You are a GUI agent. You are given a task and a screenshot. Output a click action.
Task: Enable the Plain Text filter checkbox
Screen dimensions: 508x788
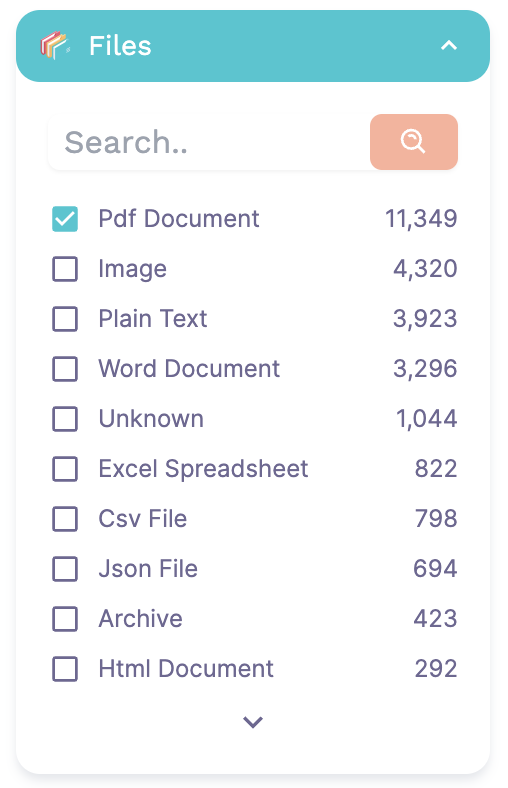(x=65, y=319)
